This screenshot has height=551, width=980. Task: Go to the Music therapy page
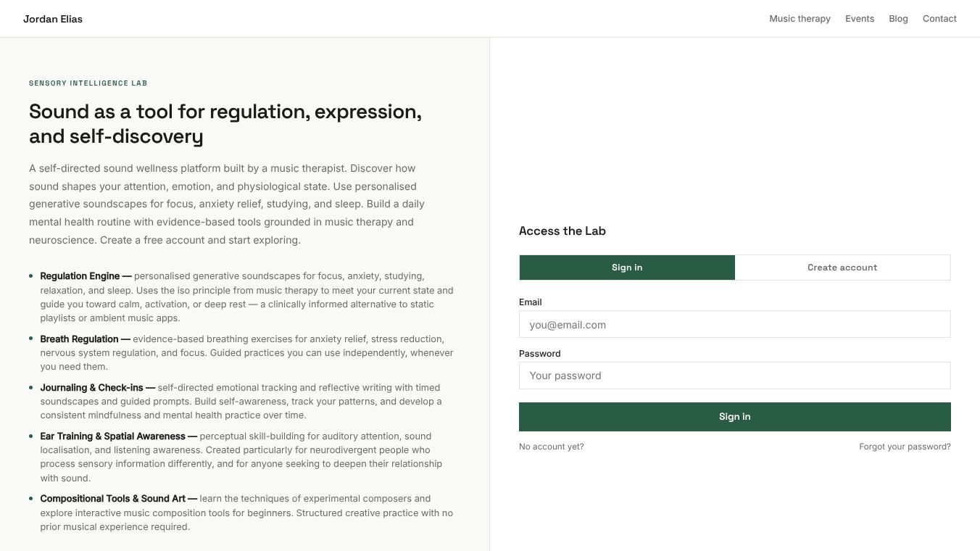click(x=800, y=19)
